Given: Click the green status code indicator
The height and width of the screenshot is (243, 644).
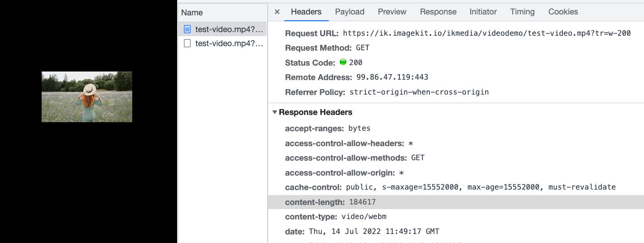Looking at the screenshot, I should tap(343, 62).
